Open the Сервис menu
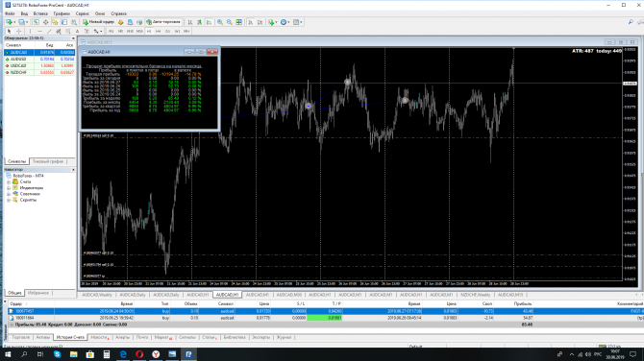644x361 pixels. pos(82,13)
